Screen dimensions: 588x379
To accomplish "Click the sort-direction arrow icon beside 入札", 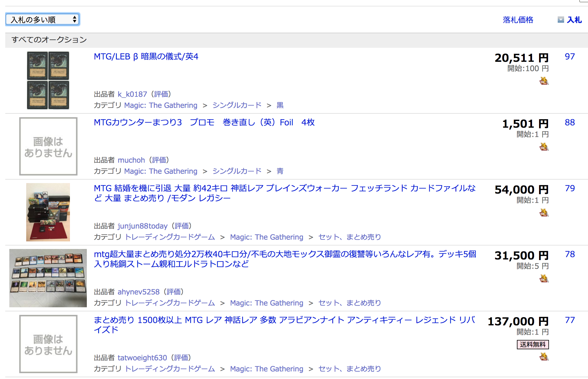I will [561, 20].
